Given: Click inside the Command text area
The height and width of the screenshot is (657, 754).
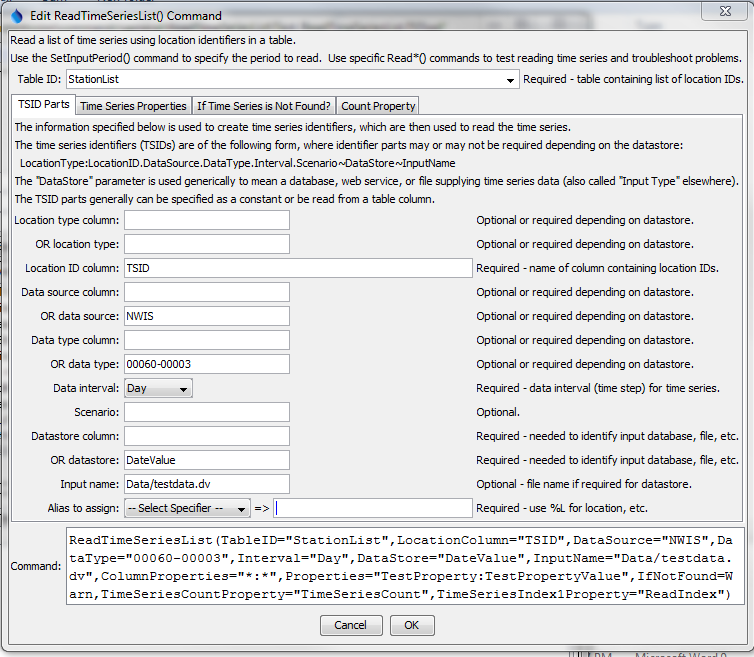Looking at the screenshot, I should (405, 567).
